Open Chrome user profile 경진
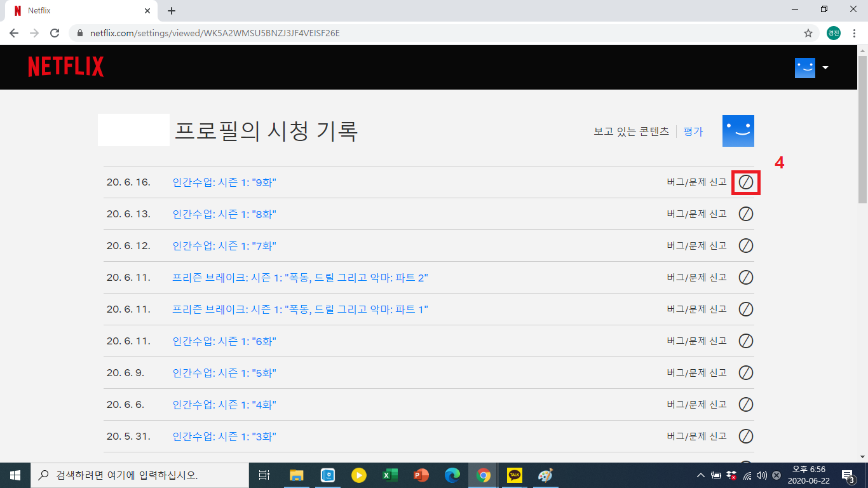The image size is (868, 488). pos(834,33)
